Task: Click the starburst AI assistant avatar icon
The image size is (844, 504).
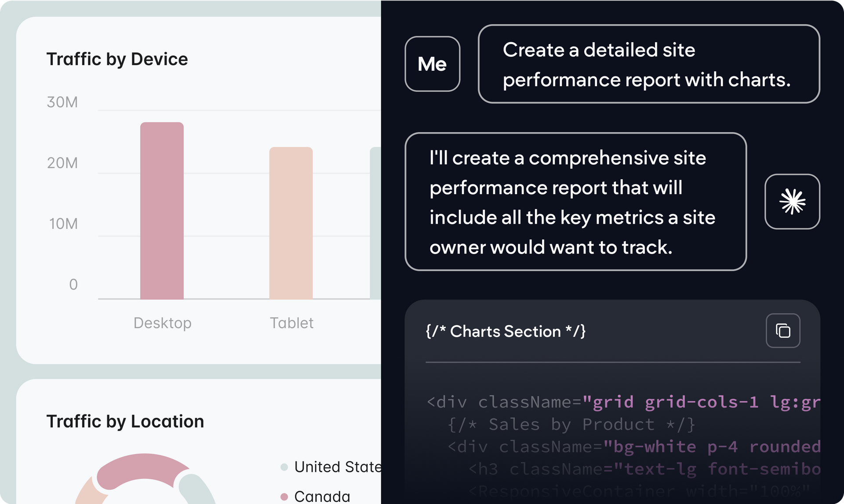Action: point(792,202)
